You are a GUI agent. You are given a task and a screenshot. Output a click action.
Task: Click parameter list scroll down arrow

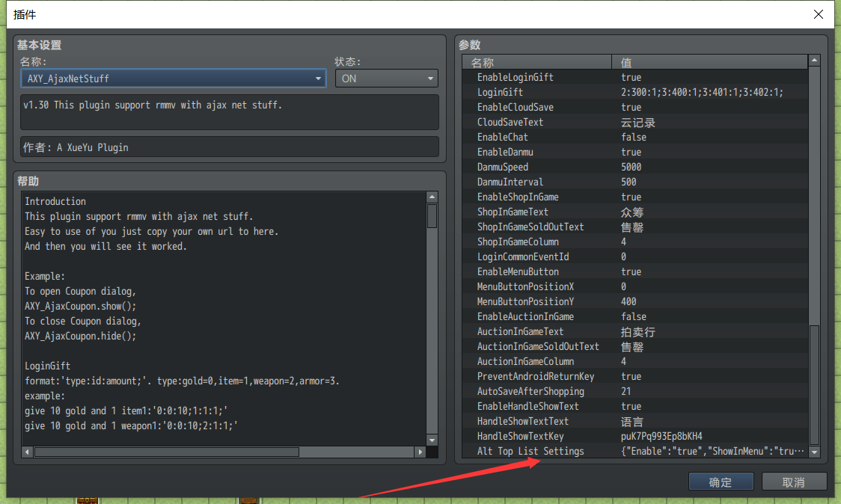pos(814,452)
